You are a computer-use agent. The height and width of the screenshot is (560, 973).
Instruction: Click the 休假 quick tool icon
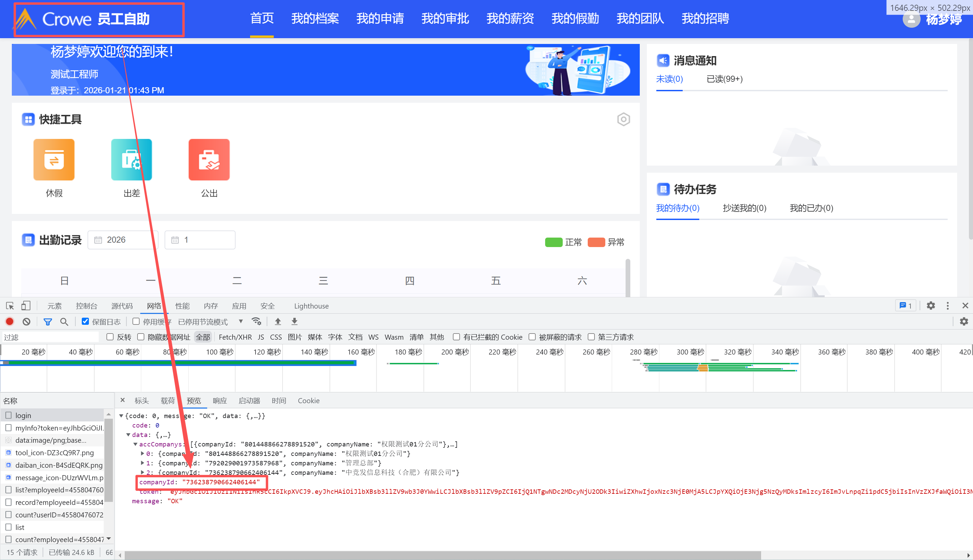(54, 160)
